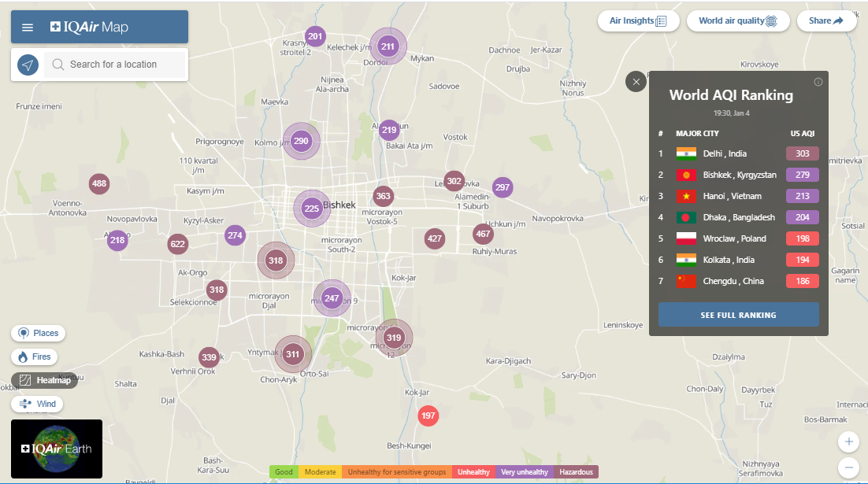Screen dimensions: 868x484
Task: Click the locate-me arrow icon
Action: 28,65
